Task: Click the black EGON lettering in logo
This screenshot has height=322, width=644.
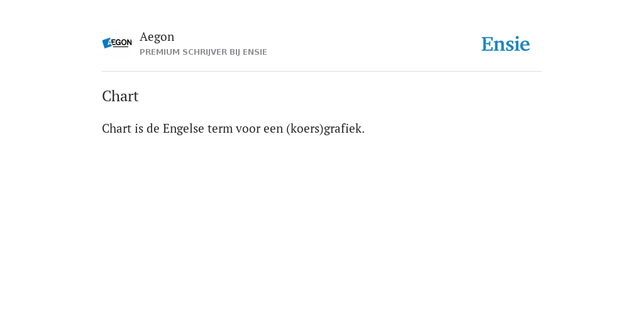Action: pyautogui.click(x=122, y=43)
